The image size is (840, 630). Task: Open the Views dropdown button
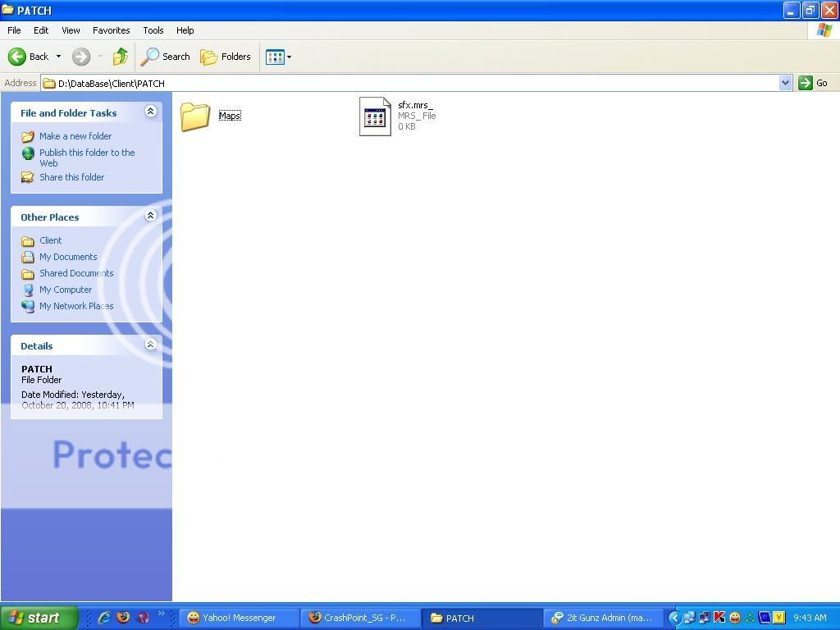279,57
